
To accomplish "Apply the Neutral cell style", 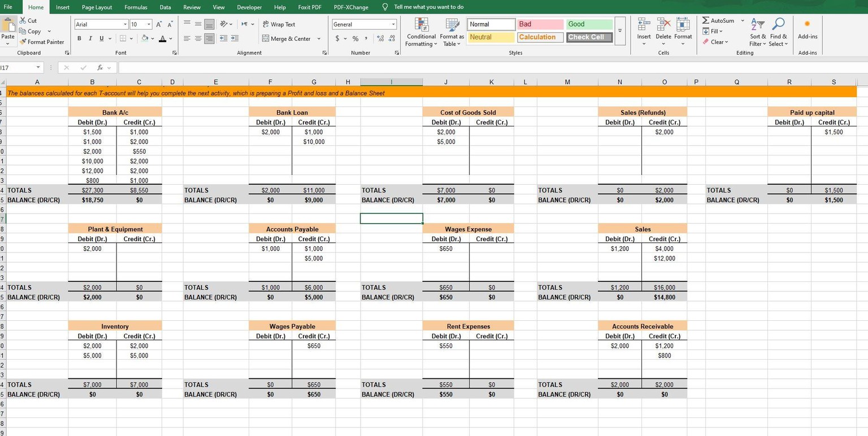I will (x=492, y=37).
